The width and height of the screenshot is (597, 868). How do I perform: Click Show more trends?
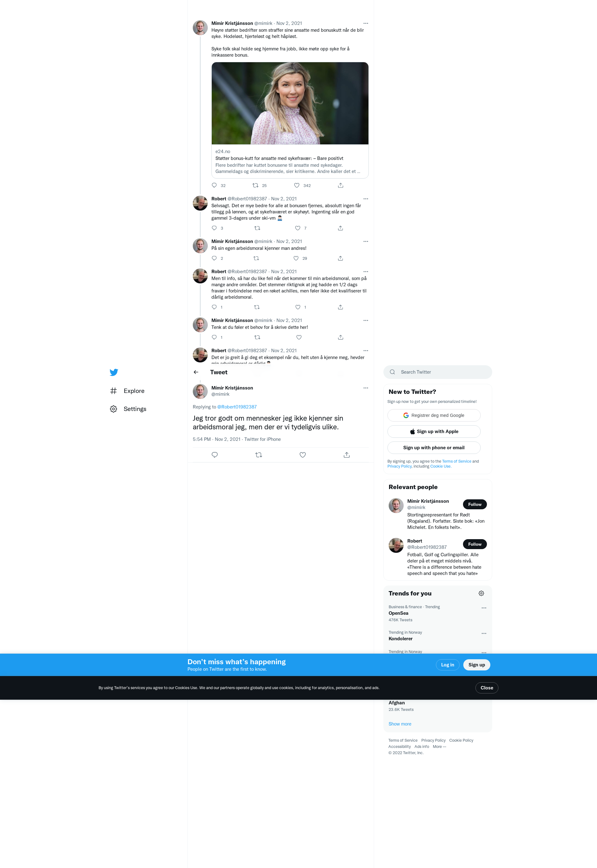click(x=400, y=724)
